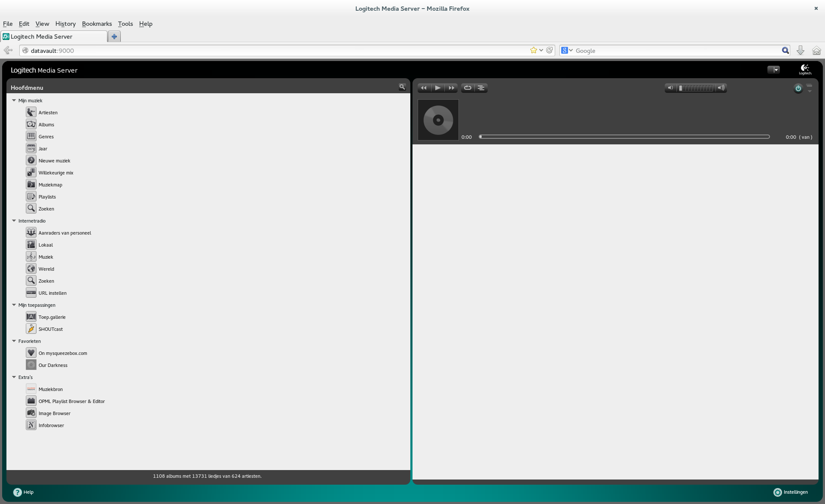Open the Firefox downloads arrow
Image resolution: width=825 pixels, height=504 pixels.
[x=801, y=50]
